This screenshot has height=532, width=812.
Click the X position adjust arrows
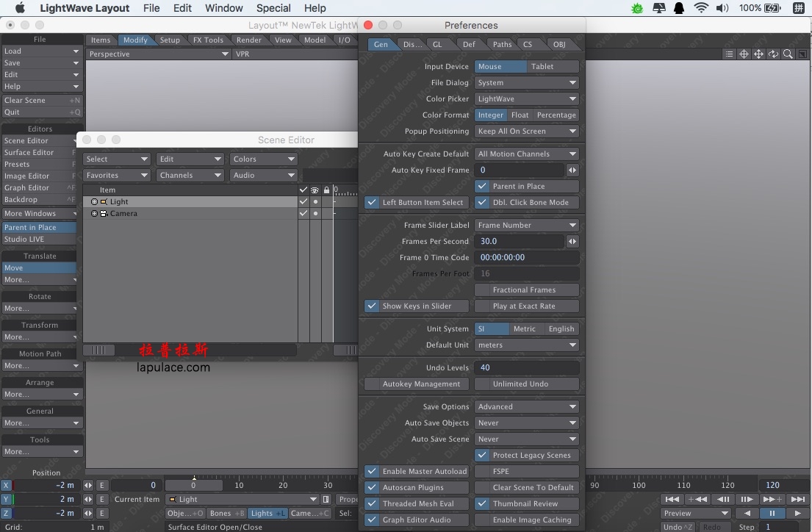(x=88, y=486)
